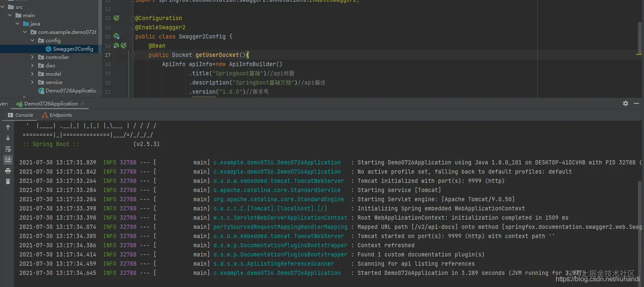The image size is (644, 287).
Task: Collapse the com.example.demo0726 package
Action: click(25, 32)
